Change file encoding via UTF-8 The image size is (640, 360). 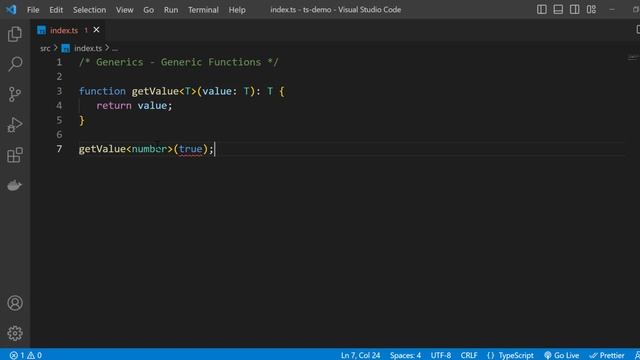pyautogui.click(x=441, y=355)
